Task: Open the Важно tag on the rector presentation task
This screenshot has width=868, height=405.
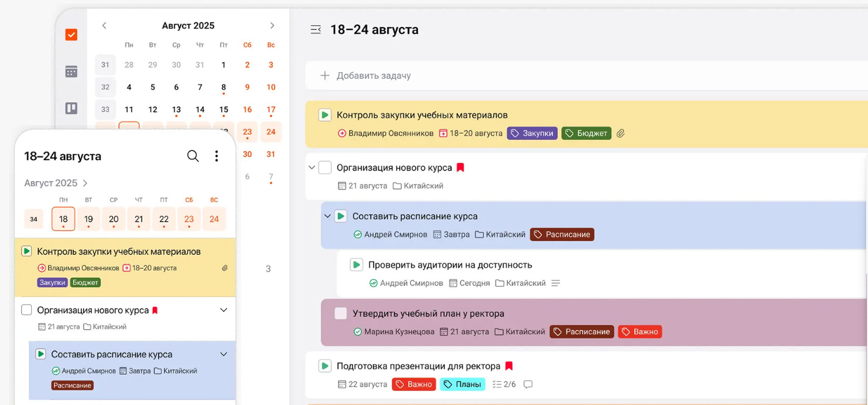Action: pyautogui.click(x=414, y=384)
